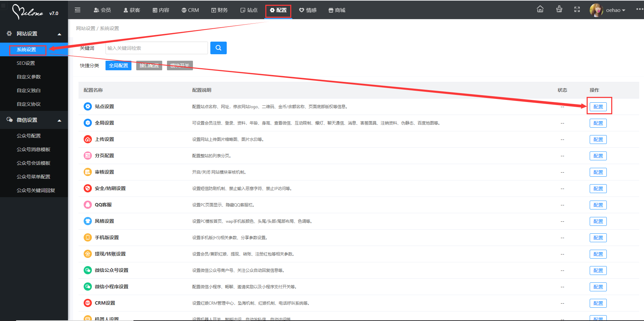Select the 配置 top menu
The width and height of the screenshot is (644, 321).
coord(278,10)
